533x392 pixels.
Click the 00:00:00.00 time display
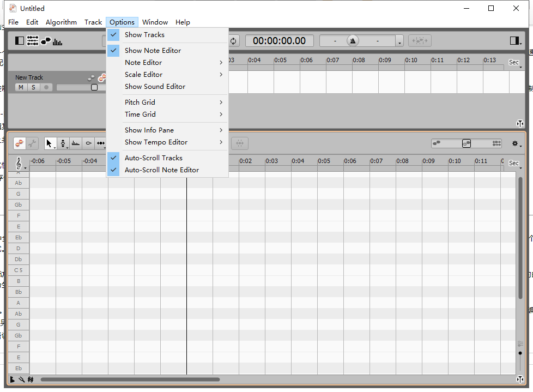tap(279, 41)
